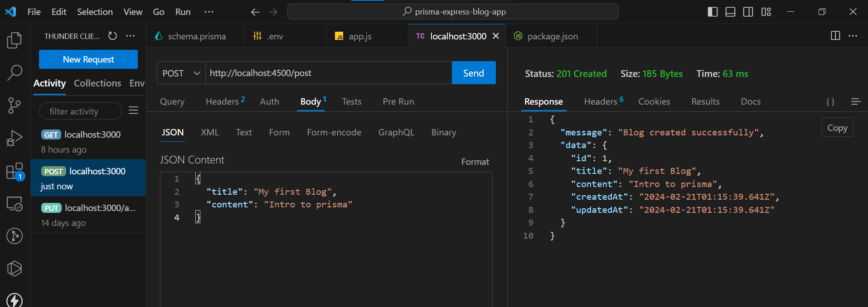The height and width of the screenshot is (307, 868).
Task: Switch to app.js editor tab
Action: click(x=367, y=36)
